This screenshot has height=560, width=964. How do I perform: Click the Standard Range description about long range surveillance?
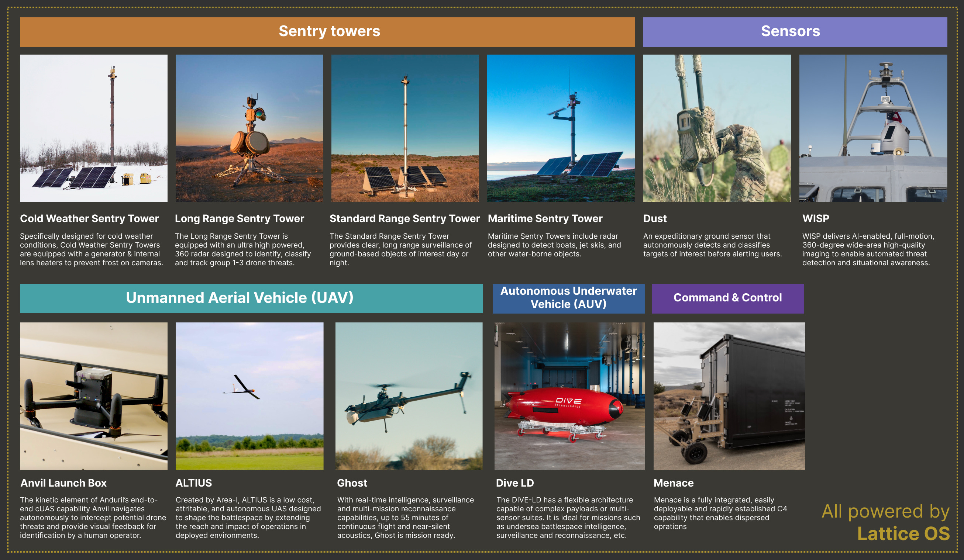(x=401, y=249)
